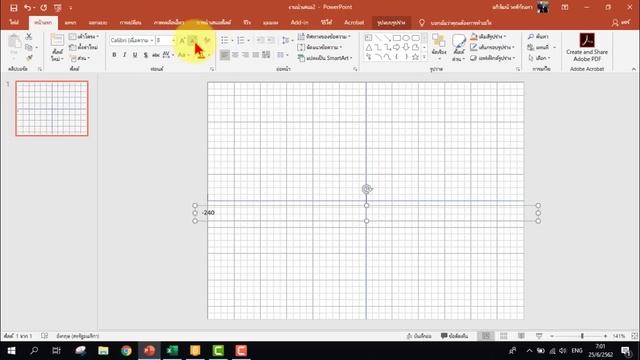This screenshot has height=360, width=640.
Task: Open the font size dropdown
Action: coord(173,40)
